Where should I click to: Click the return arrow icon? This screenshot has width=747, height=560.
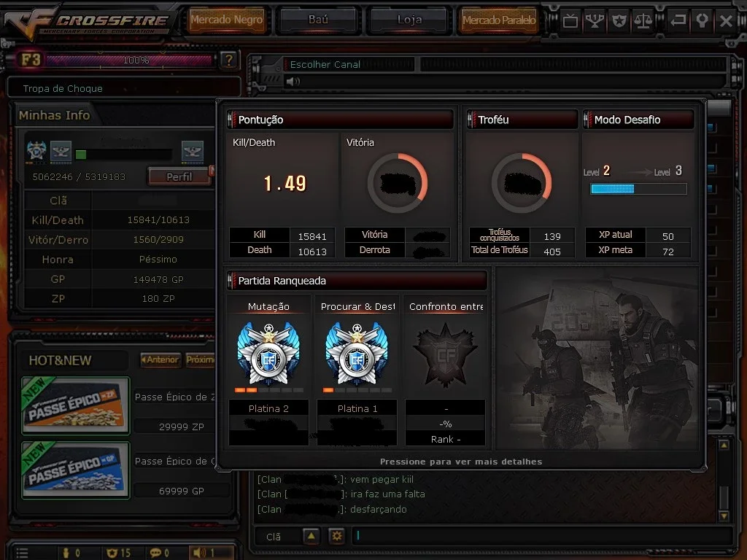[678, 20]
